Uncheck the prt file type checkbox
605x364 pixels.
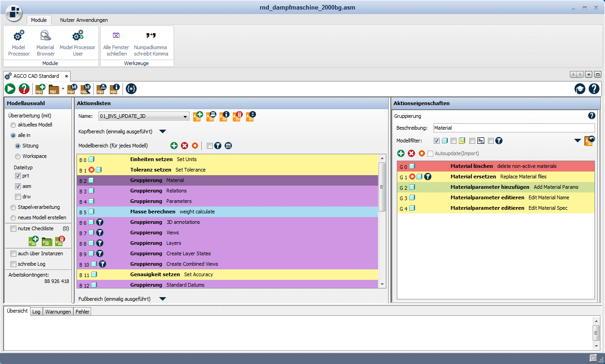pyautogui.click(x=18, y=176)
